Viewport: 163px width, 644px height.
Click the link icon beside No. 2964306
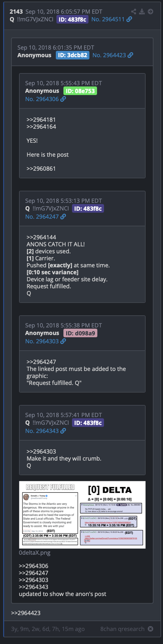point(63,99)
